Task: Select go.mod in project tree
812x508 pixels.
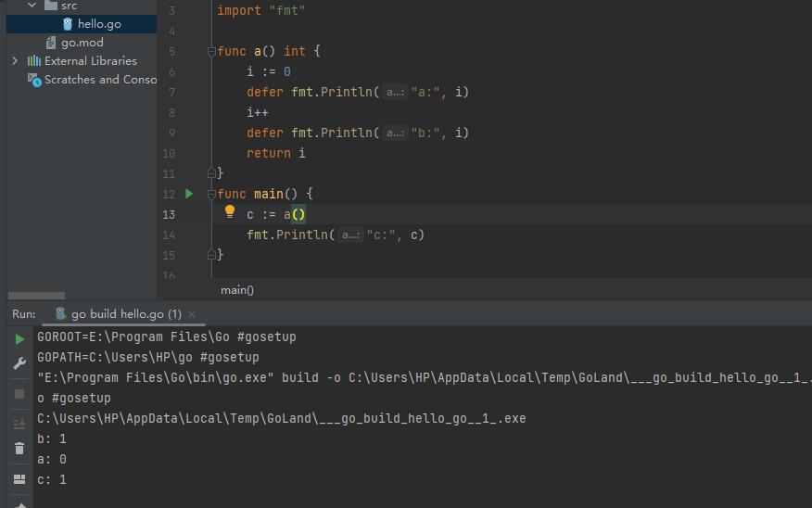Action: pyautogui.click(x=82, y=43)
